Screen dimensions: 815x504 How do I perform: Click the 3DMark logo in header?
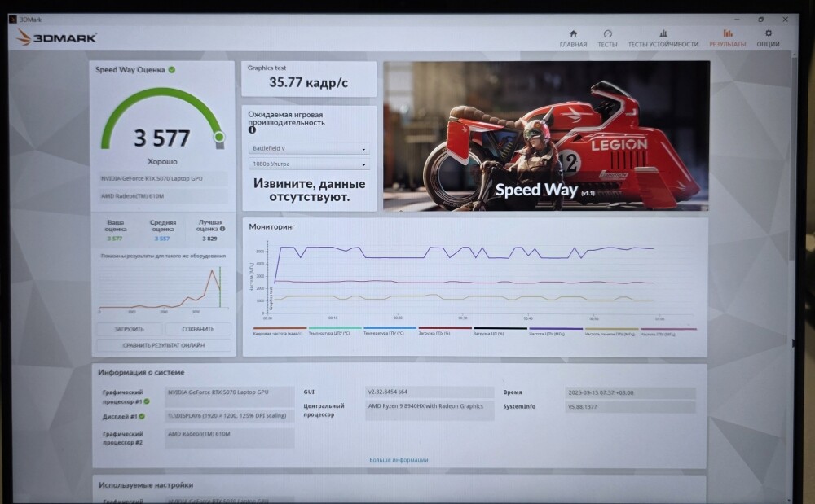[x=58, y=37]
